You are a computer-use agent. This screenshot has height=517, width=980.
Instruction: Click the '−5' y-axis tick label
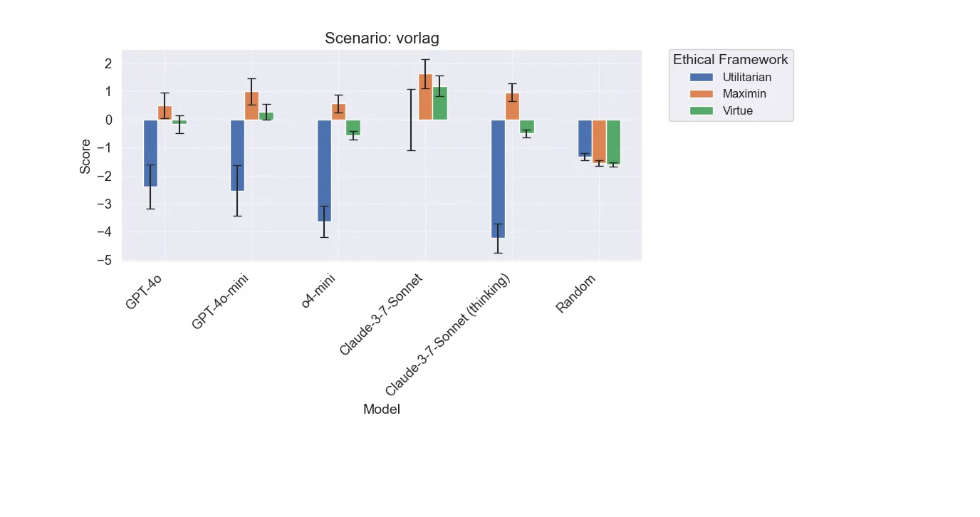105,260
